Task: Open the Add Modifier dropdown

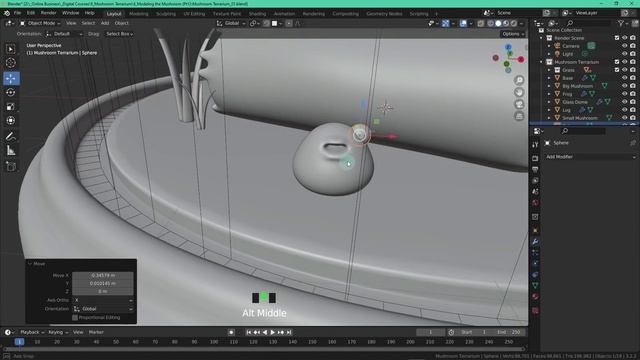Action: pyautogui.click(x=590, y=157)
